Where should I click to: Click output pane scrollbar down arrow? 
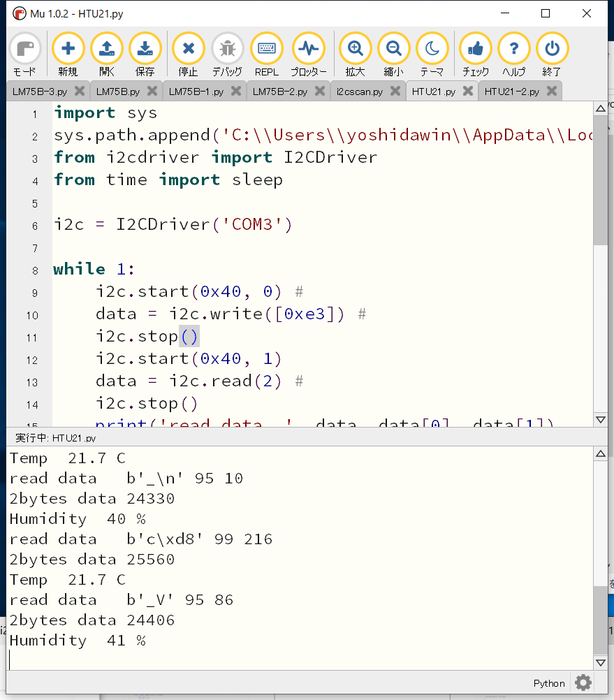(x=601, y=662)
